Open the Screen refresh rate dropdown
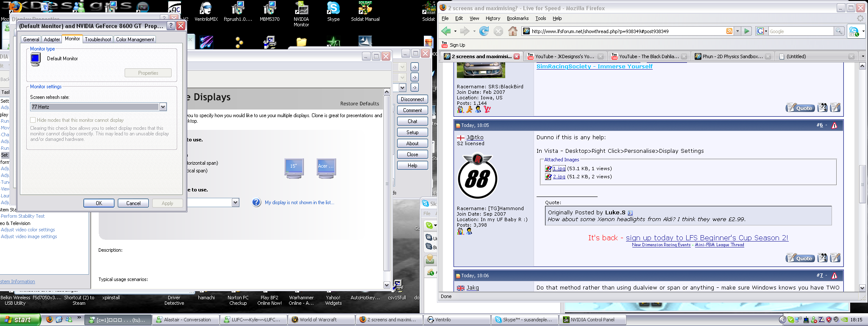 pos(163,107)
